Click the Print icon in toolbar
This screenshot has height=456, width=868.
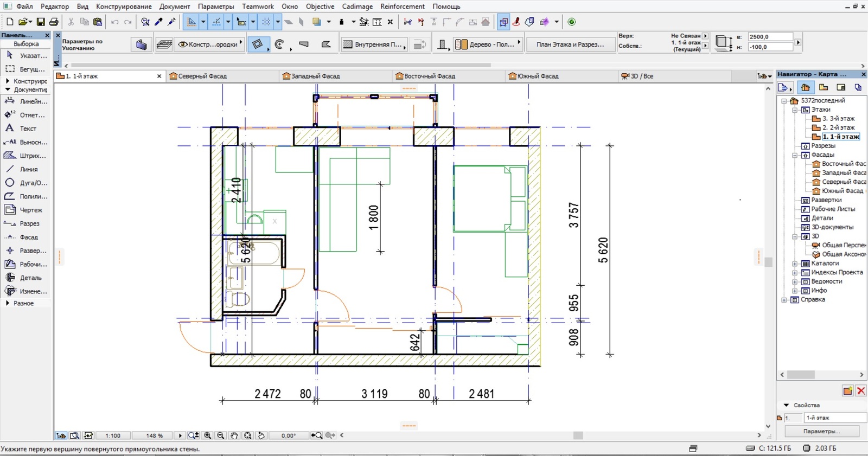(54, 22)
